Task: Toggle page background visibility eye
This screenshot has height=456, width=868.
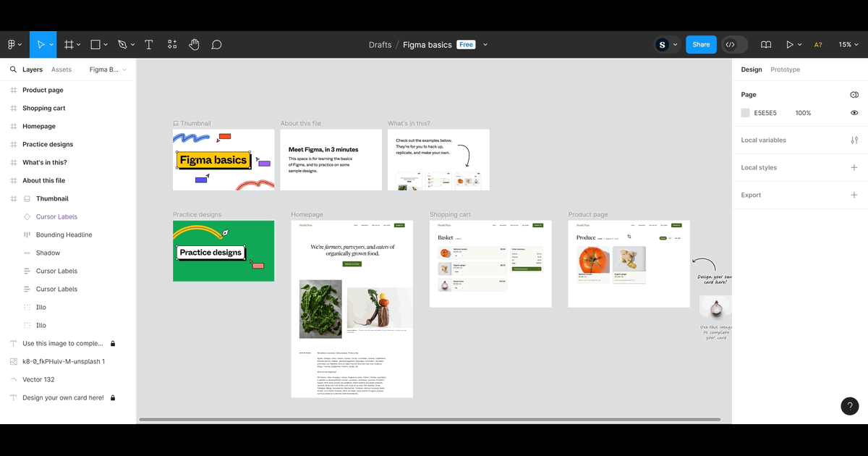Action: click(x=854, y=113)
